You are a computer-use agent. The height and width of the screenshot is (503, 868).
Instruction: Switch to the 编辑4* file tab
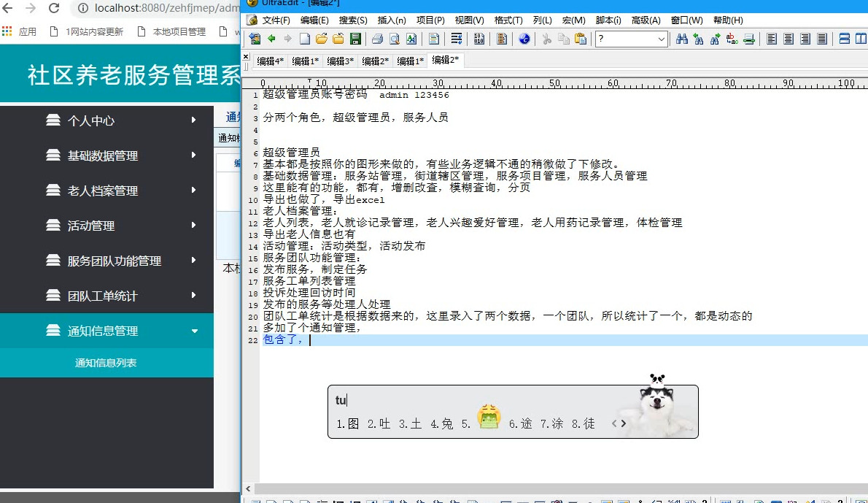point(269,61)
